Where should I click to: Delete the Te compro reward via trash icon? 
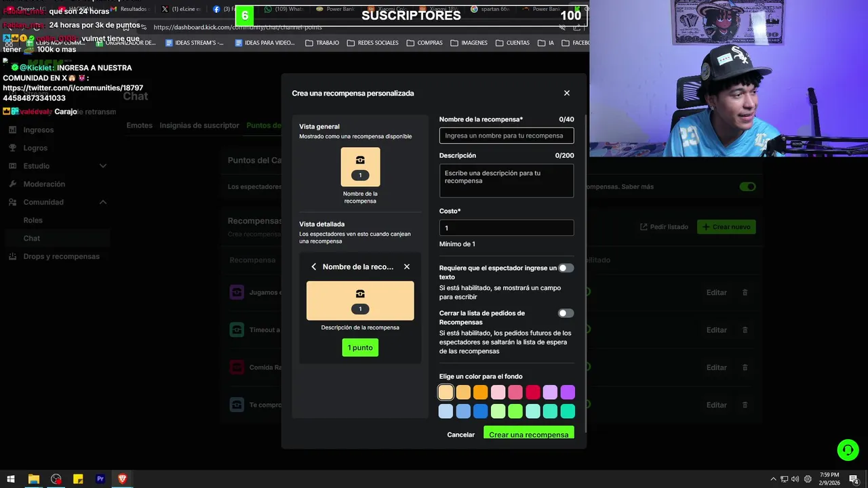tap(745, 405)
